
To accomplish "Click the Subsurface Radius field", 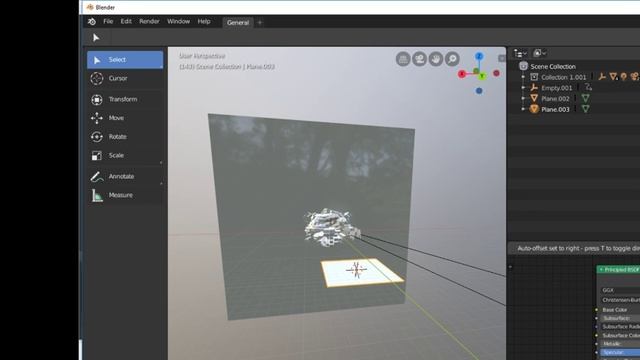I will [x=620, y=327].
